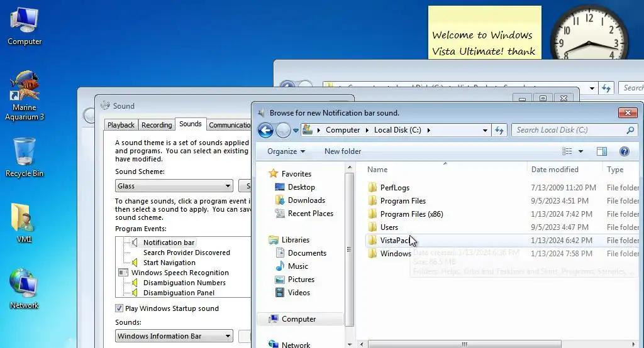The height and width of the screenshot is (348, 644).
Task: Click the Back arrow in the Browse dialog
Action: click(x=266, y=131)
